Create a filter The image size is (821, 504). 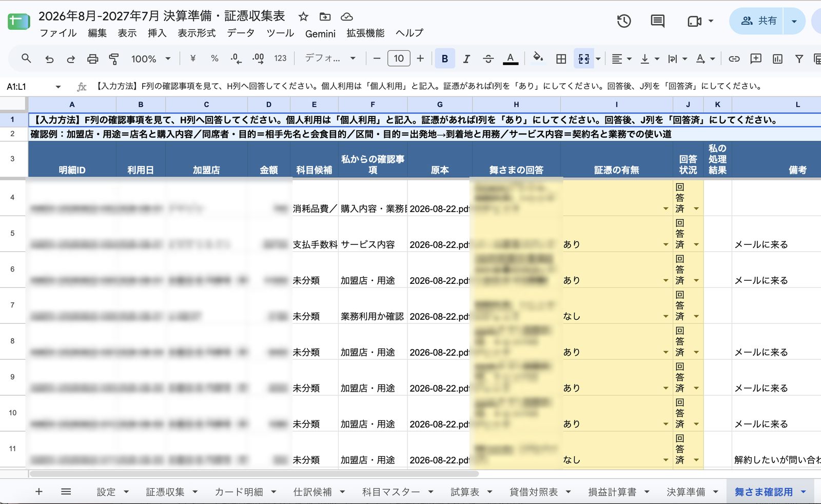pyautogui.click(x=799, y=59)
